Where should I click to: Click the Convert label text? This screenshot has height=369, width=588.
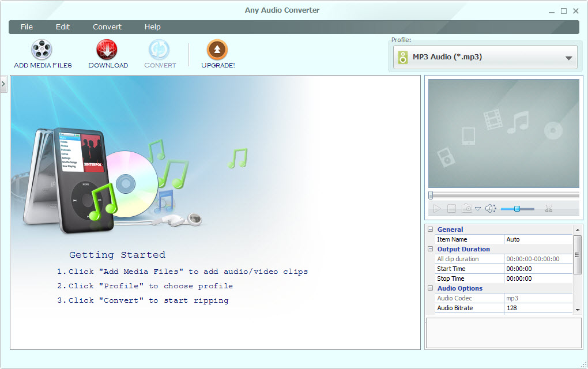point(160,65)
